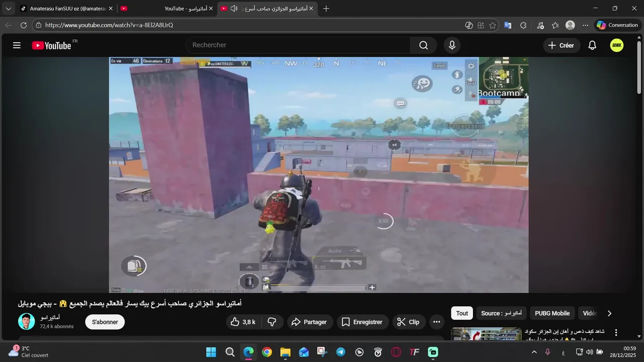Close the currently playing video tab
Image resolution: width=644 pixels, height=362 pixels.
pos(311,9)
